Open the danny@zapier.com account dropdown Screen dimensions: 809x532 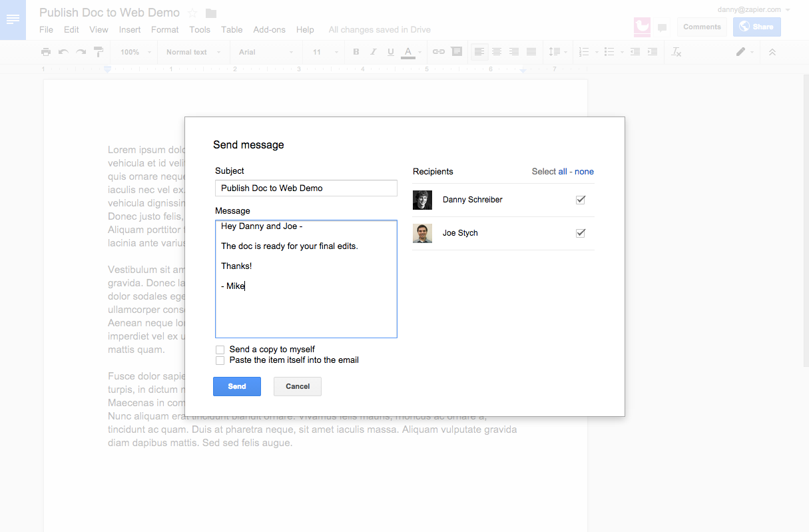[754, 9]
